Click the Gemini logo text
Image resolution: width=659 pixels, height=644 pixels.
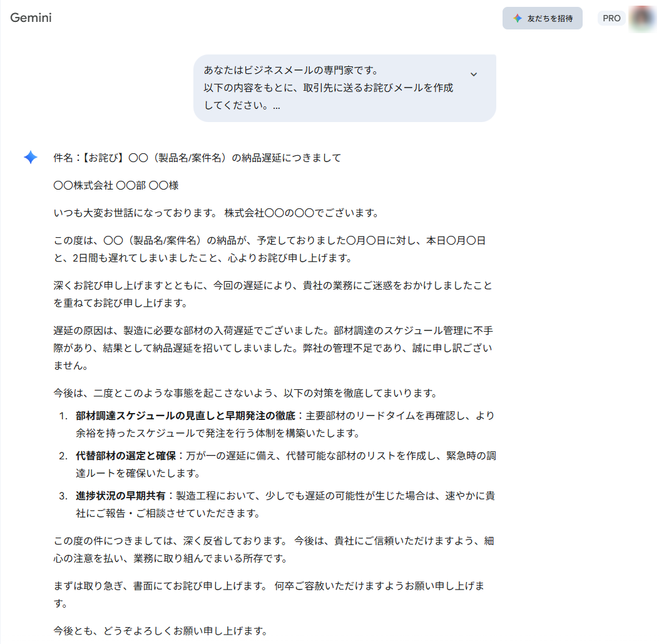click(x=31, y=18)
